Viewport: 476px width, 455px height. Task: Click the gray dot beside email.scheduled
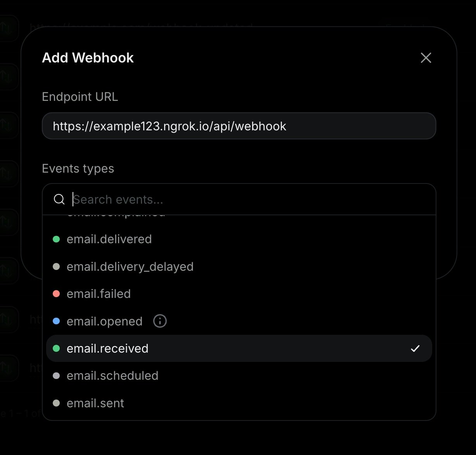[56, 375]
